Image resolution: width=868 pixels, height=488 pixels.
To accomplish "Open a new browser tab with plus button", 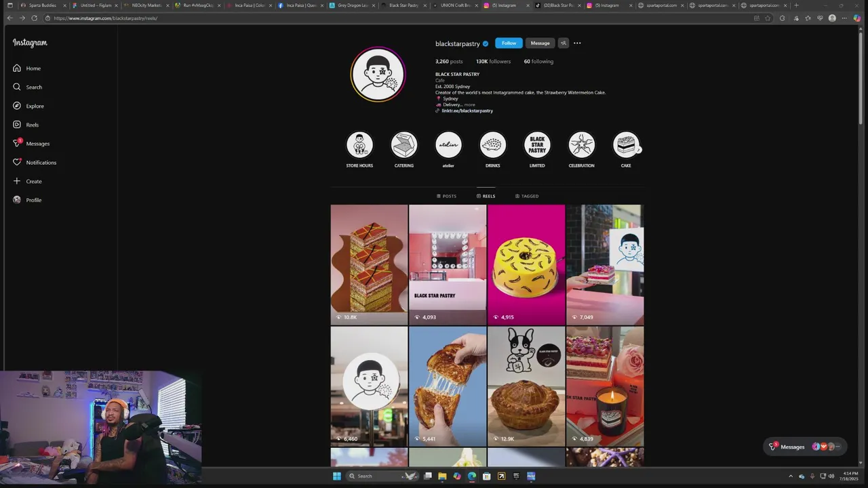I will coord(796,5).
